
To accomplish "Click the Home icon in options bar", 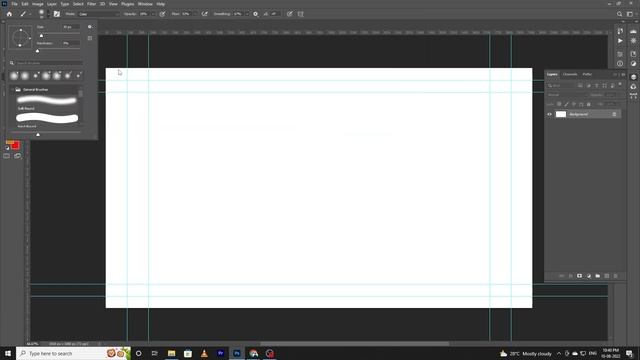I will [9, 14].
